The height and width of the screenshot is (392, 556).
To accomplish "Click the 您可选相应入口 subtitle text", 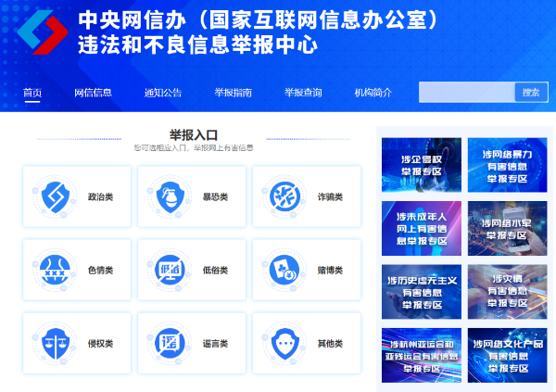I will [x=194, y=148].
